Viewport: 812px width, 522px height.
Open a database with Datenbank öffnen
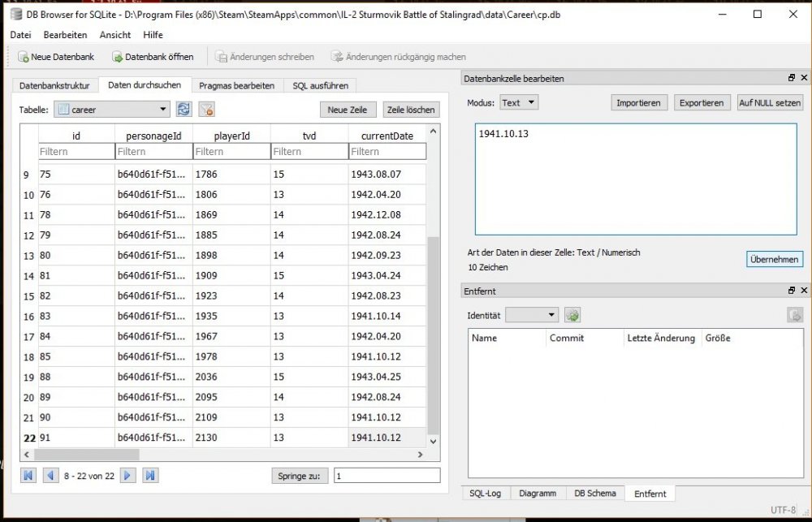pos(118,57)
